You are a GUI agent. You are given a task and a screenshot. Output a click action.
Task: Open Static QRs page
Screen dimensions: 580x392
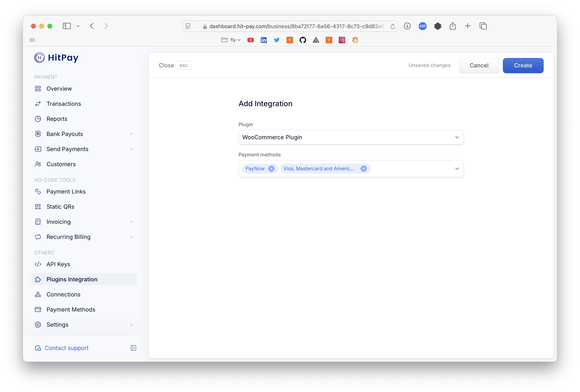(60, 206)
